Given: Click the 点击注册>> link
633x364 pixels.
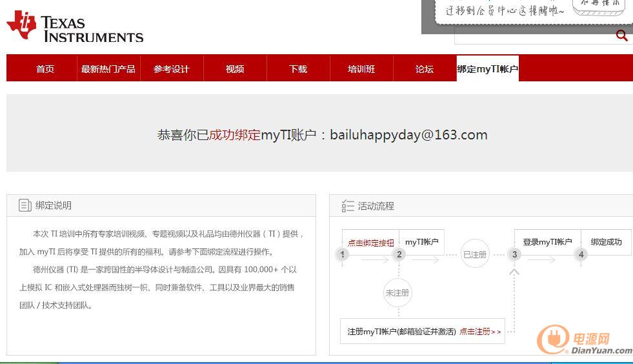Looking at the screenshot, I should (x=480, y=331).
